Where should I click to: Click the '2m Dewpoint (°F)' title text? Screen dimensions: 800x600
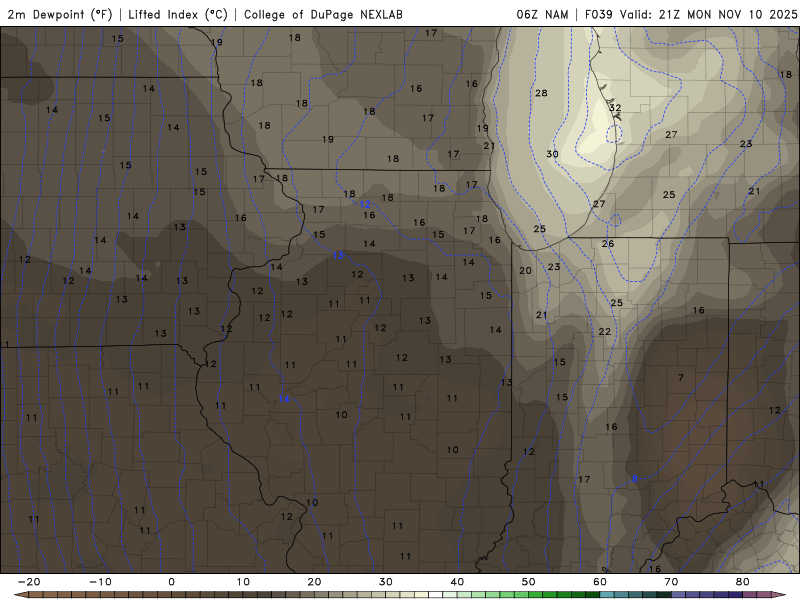click(x=60, y=14)
